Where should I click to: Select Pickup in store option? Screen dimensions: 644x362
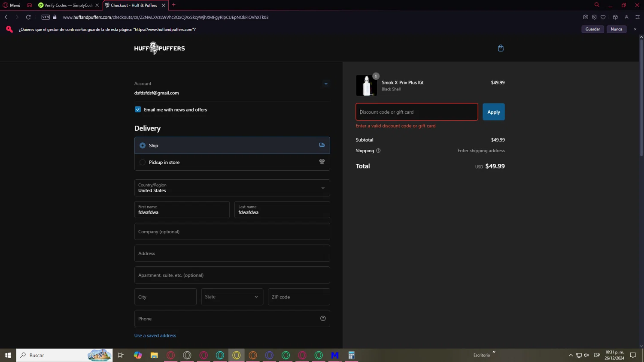tap(143, 162)
